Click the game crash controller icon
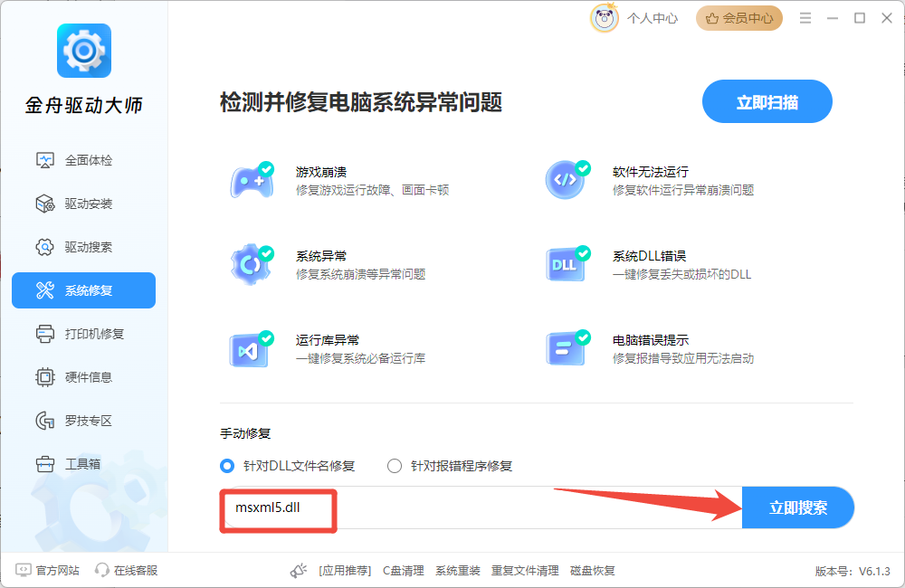Viewport: 905px width, 588px height. [x=251, y=181]
